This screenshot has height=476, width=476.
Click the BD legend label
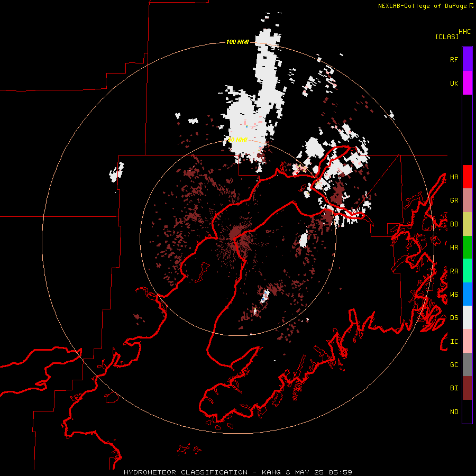click(x=454, y=224)
